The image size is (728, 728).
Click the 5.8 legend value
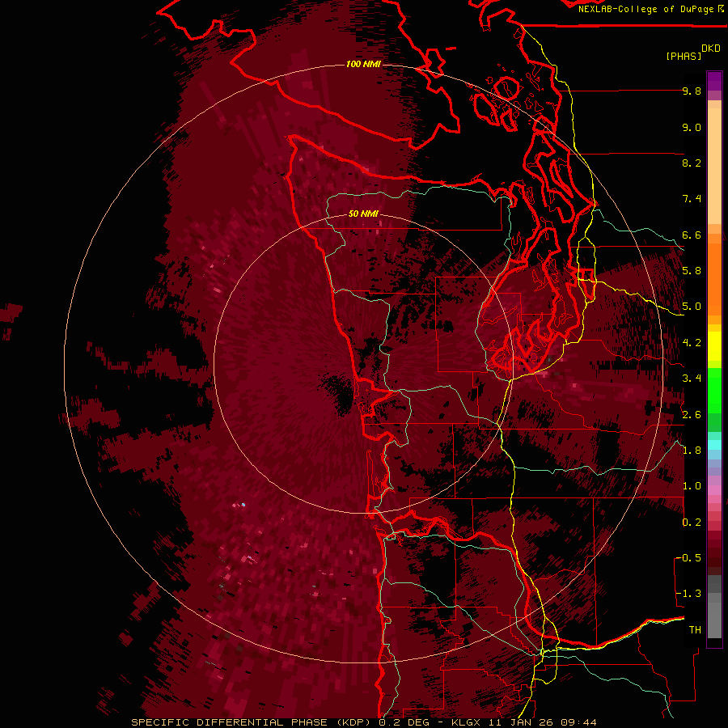click(692, 271)
